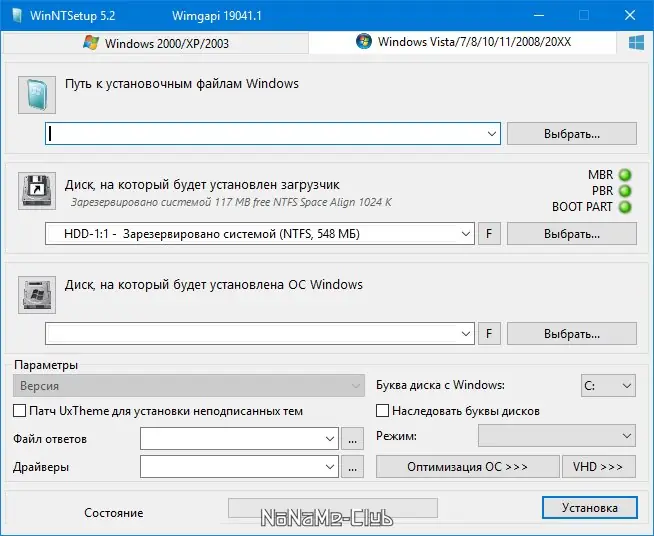The width and height of the screenshot is (654, 536).
Task: Enable the UxTheme patch checkbox
Action: pos(20,411)
